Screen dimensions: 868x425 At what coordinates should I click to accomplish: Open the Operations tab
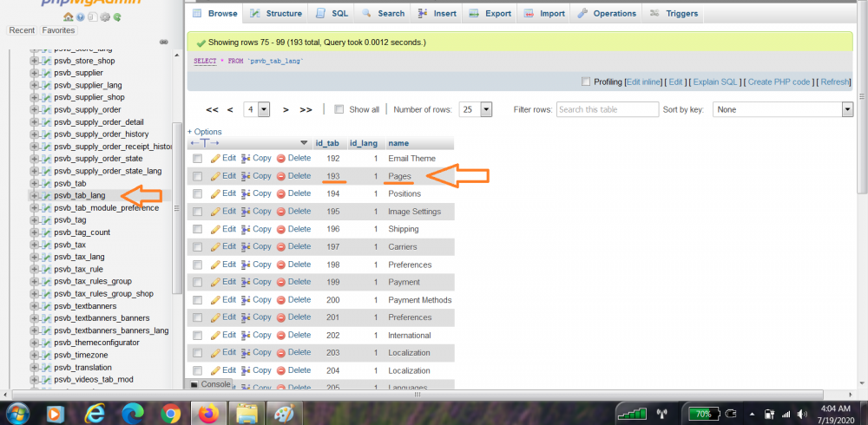[606, 13]
